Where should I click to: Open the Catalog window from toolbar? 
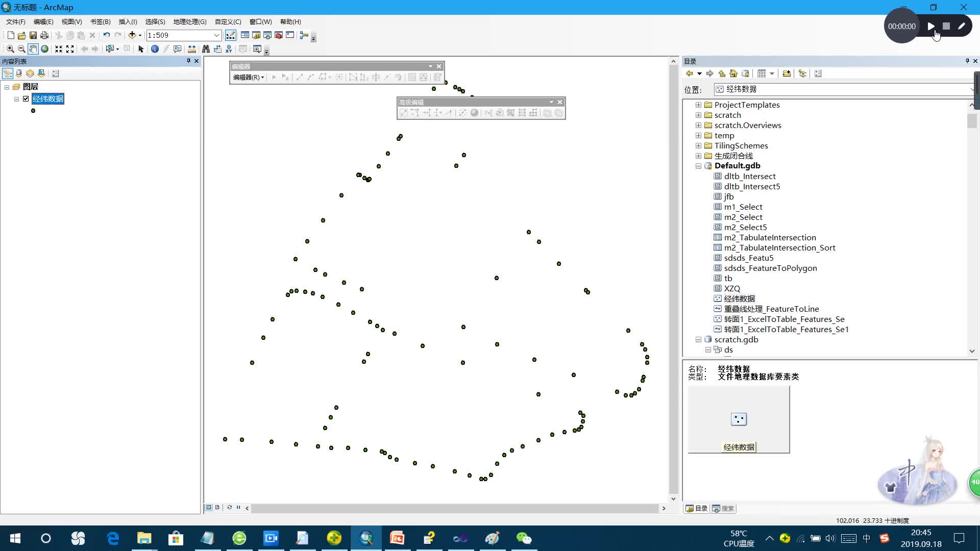coord(256,35)
